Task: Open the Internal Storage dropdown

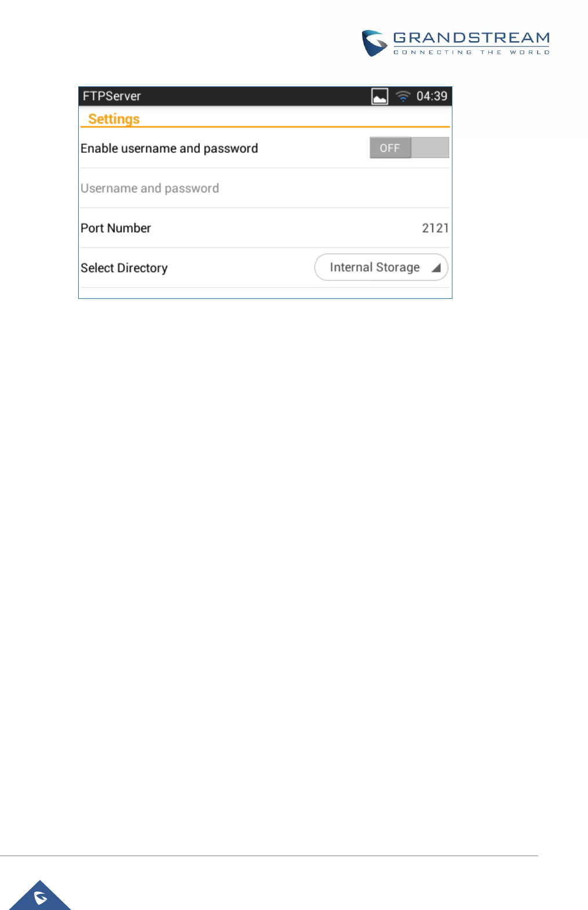Action: pos(381,267)
